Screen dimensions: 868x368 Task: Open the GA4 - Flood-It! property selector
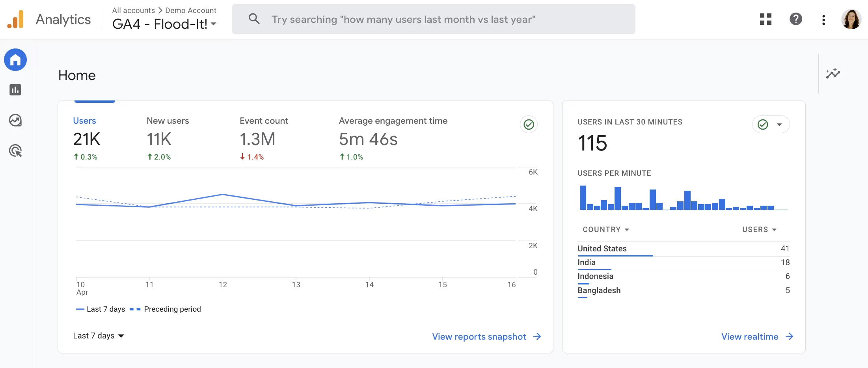pyautogui.click(x=164, y=24)
